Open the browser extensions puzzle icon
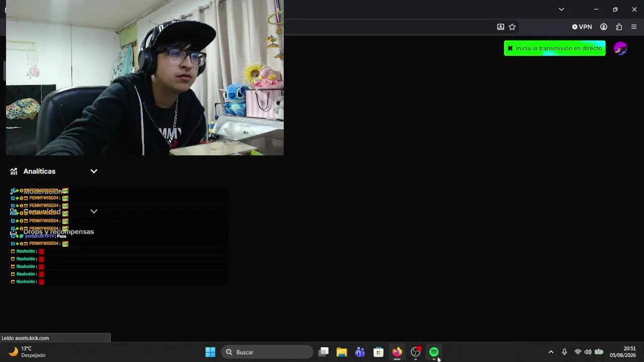This screenshot has width=644, height=362. (x=619, y=27)
